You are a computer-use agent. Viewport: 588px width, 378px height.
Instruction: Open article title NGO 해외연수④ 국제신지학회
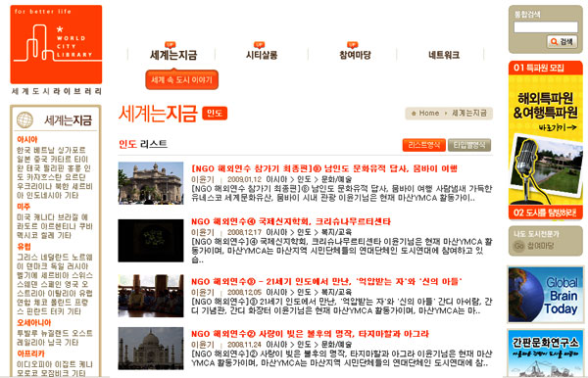(291, 221)
